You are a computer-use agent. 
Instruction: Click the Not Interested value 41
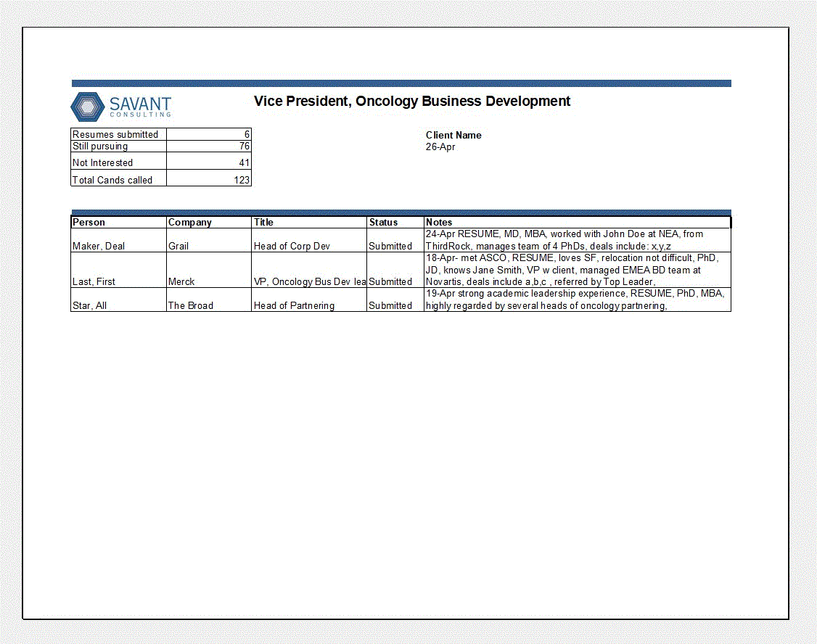[x=209, y=161]
